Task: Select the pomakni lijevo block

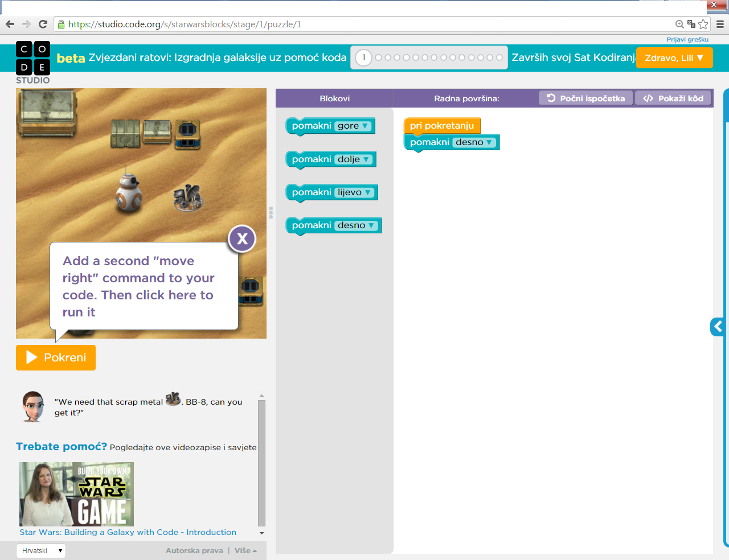Action: 311,192
